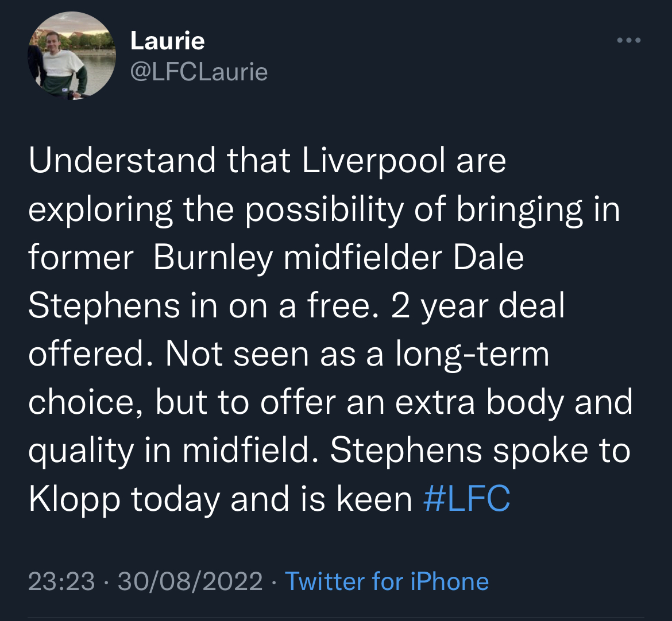The width and height of the screenshot is (672, 621).
Task: Tap the word keen before the hashtag
Action: click(x=374, y=499)
